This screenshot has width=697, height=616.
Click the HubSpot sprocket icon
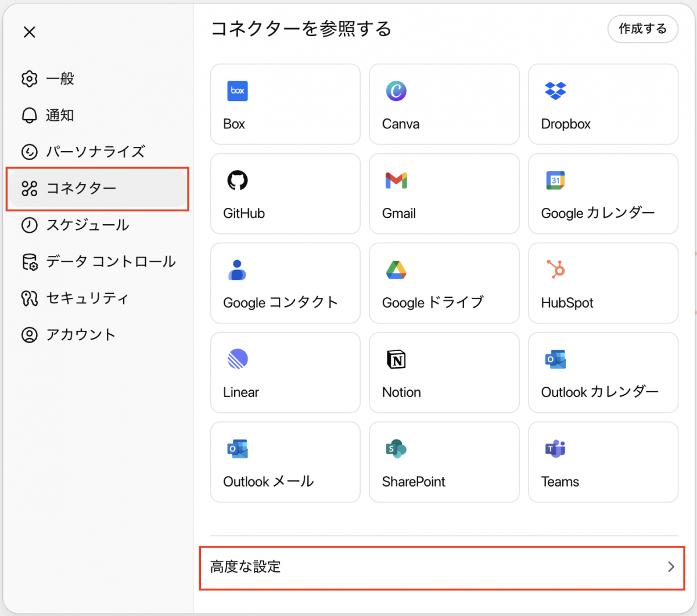556,269
